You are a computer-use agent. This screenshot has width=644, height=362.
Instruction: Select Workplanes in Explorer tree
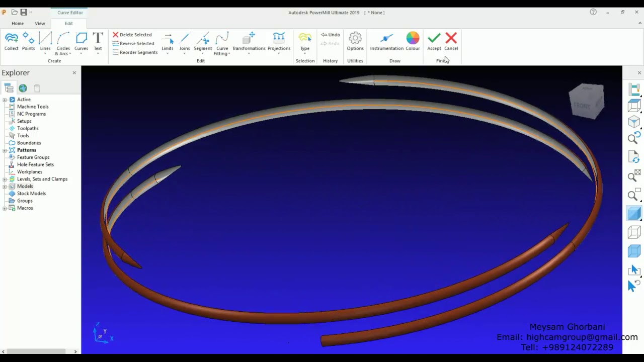coord(30,172)
